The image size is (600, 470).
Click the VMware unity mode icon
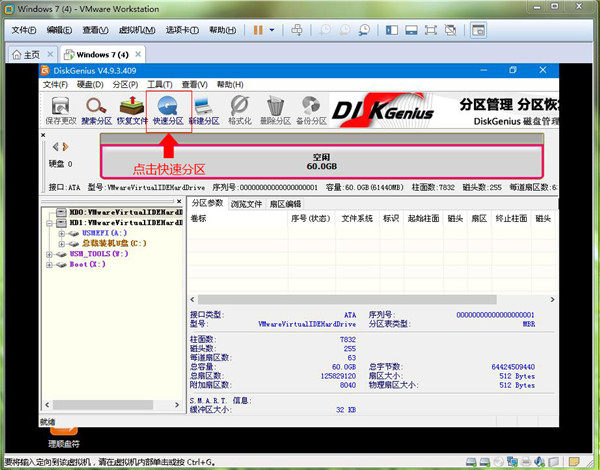(450, 30)
